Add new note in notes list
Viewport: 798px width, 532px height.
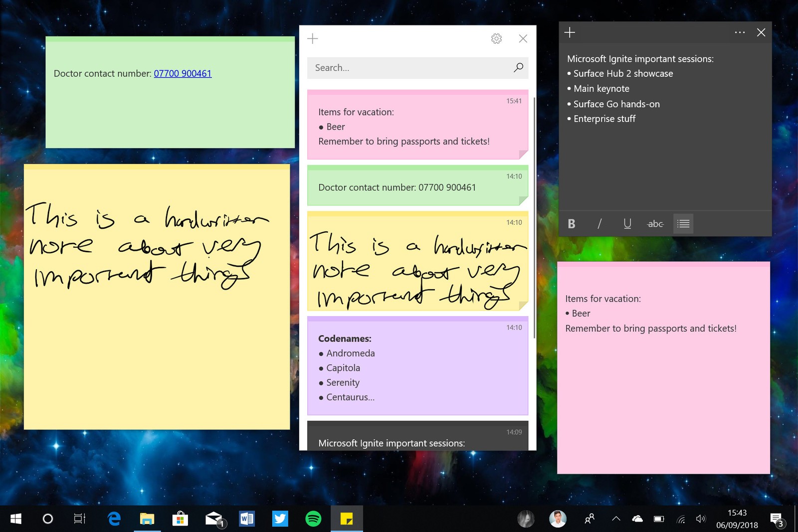pyautogui.click(x=313, y=38)
